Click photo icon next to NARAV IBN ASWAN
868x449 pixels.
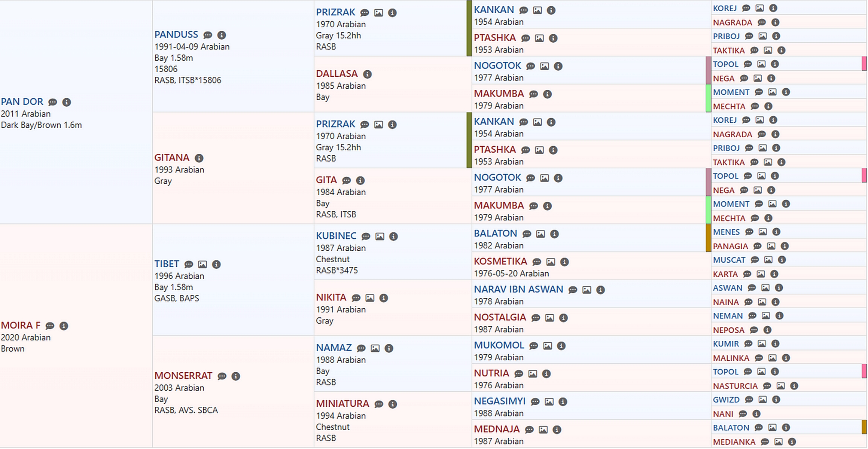coord(587,290)
